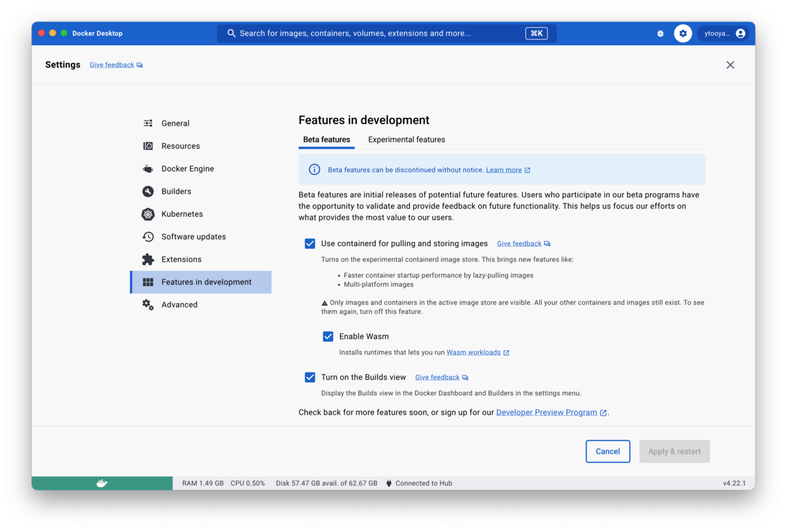Image resolution: width=787 pixels, height=532 pixels.
Task: Click the settings gear icon in header
Action: pyautogui.click(x=683, y=33)
